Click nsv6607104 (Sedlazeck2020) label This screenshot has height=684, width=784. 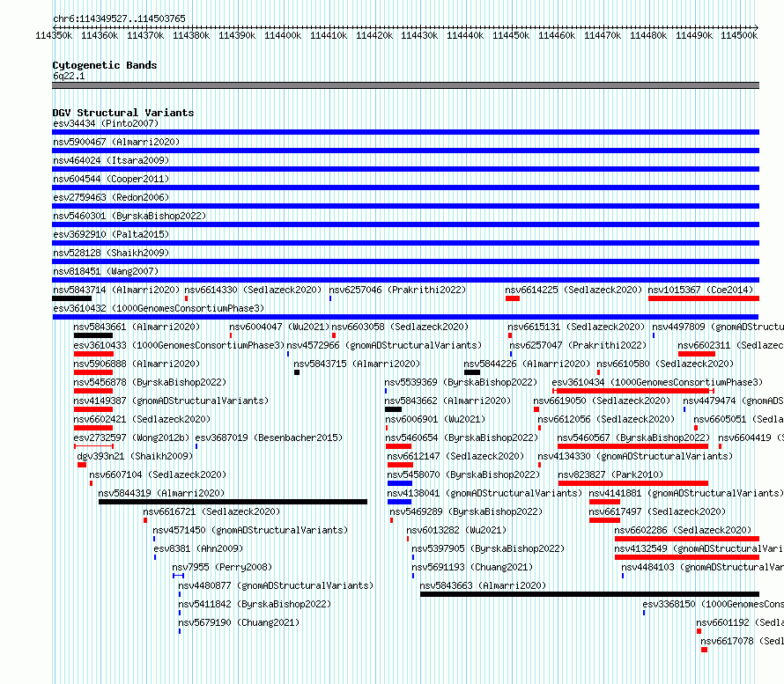tap(158, 474)
